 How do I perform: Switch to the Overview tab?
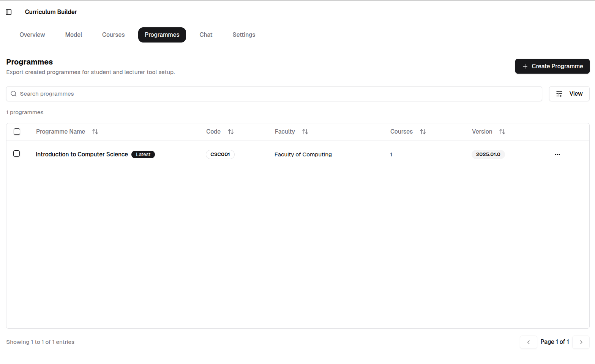32,35
